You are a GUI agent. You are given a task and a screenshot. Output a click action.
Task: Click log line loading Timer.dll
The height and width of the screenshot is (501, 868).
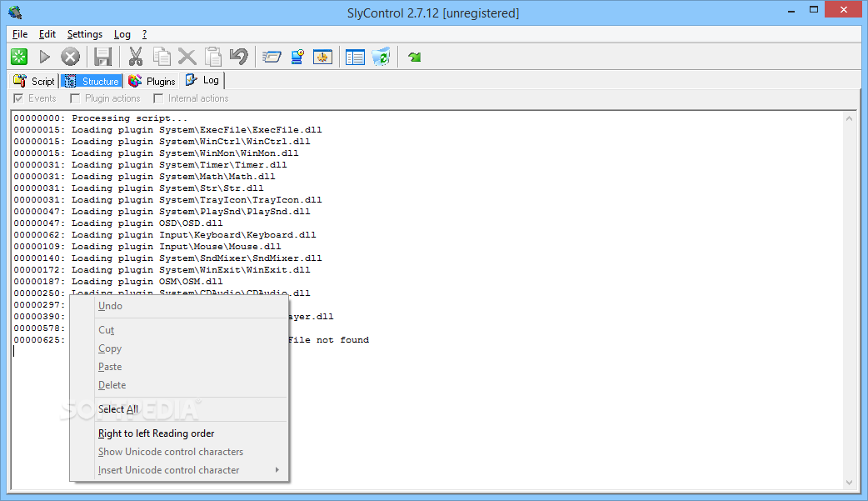tap(150, 164)
